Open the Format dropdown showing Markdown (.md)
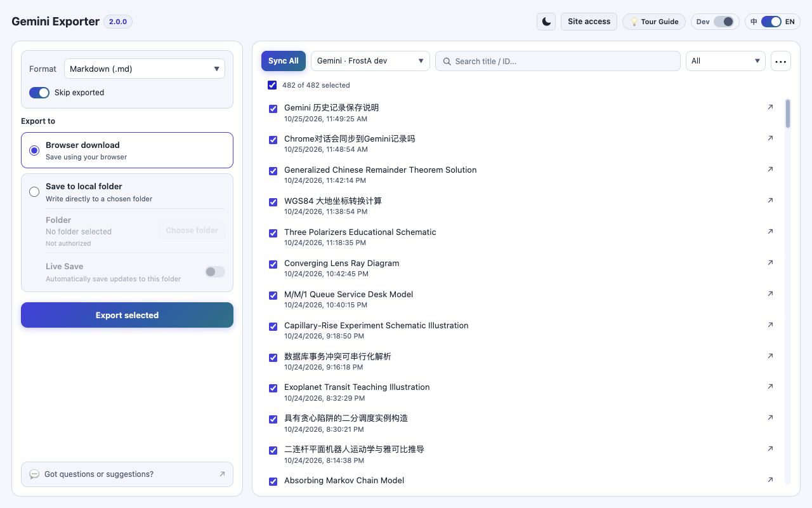 (145, 69)
